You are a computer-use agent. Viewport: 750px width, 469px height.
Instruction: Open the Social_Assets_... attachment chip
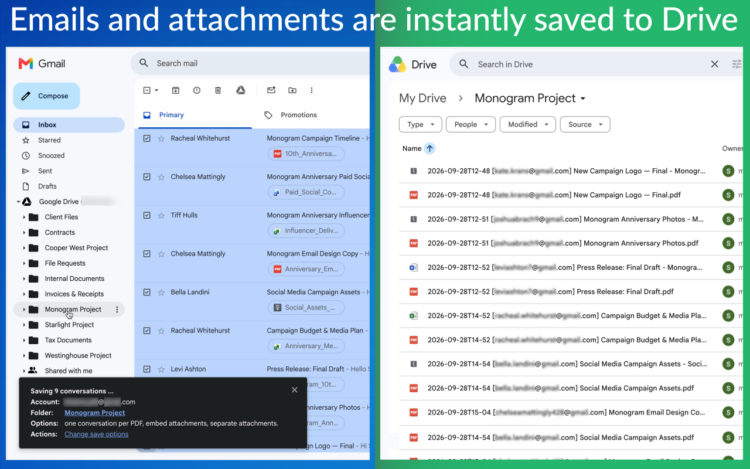[306, 307]
